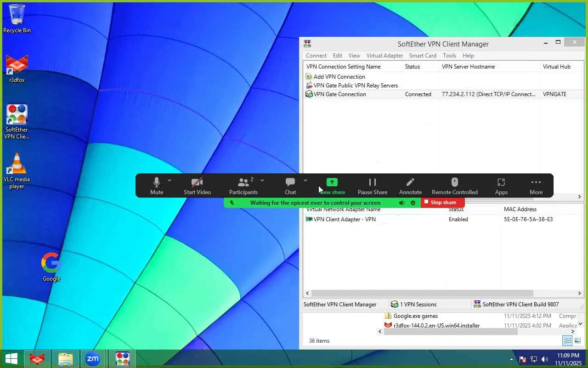Image resolution: width=588 pixels, height=368 pixels.
Task: Start Video in the Zoom toolbar
Action: click(x=197, y=186)
